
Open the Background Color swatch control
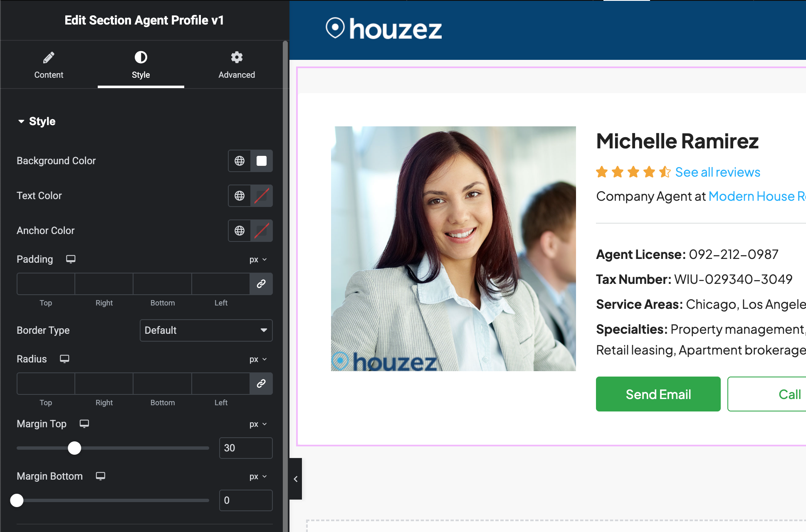pos(261,161)
